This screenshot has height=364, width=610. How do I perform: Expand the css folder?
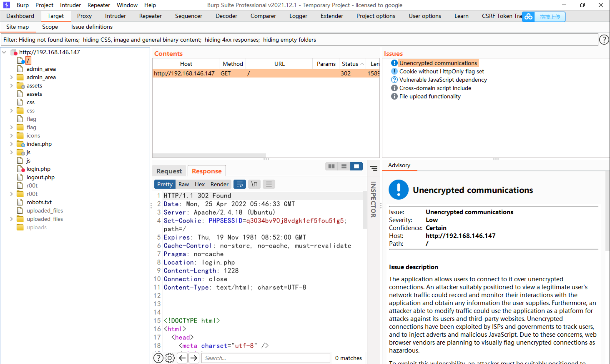pyautogui.click(x=11, y=111)
